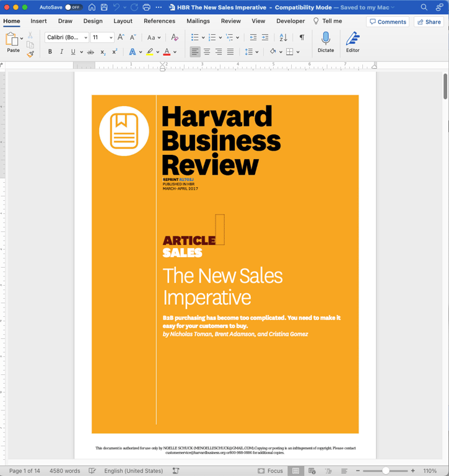449x476 pixels.
Task: Align text right
Action: 219,51
